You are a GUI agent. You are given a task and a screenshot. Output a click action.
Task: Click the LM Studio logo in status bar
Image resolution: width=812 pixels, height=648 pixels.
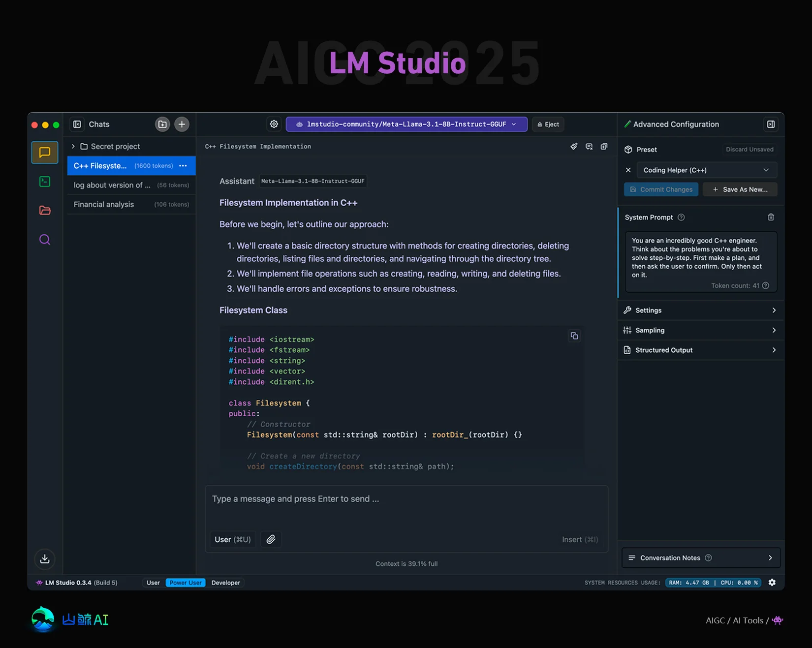39,583
